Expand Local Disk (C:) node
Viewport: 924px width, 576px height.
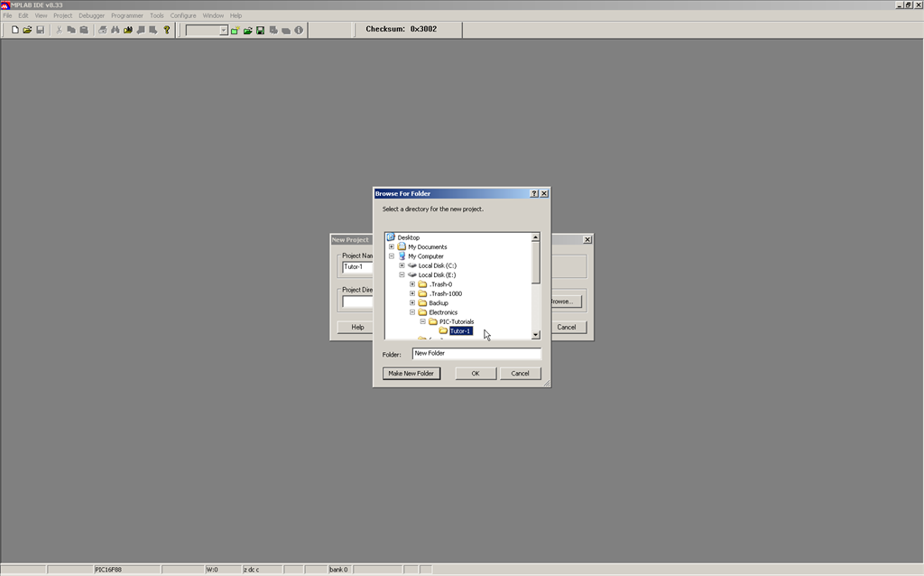coord(402,265)
